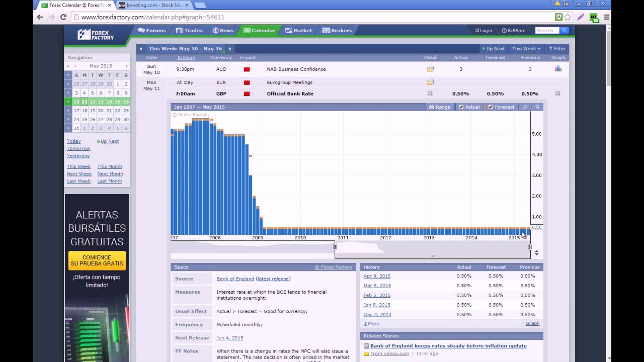Click the purple feather extension icon

pos(581,17)
